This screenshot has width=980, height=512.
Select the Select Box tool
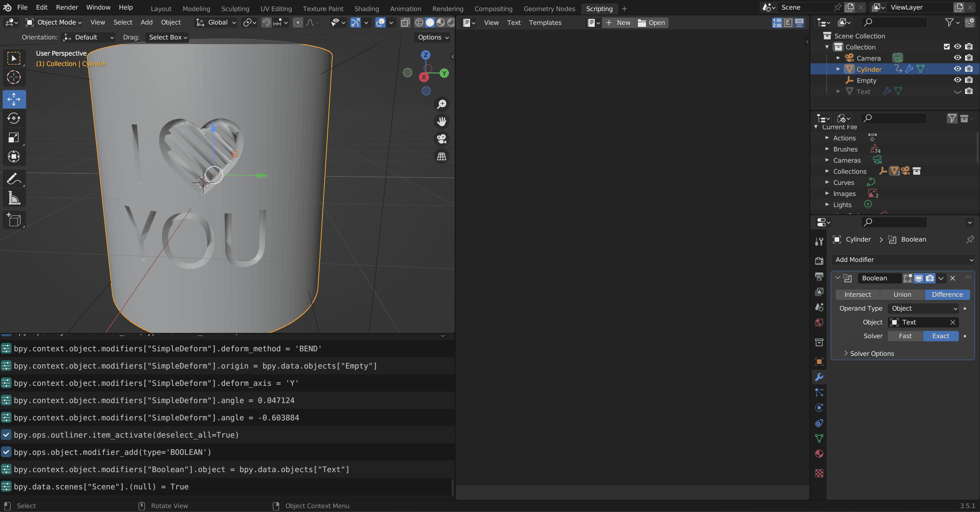coord(14,58)
